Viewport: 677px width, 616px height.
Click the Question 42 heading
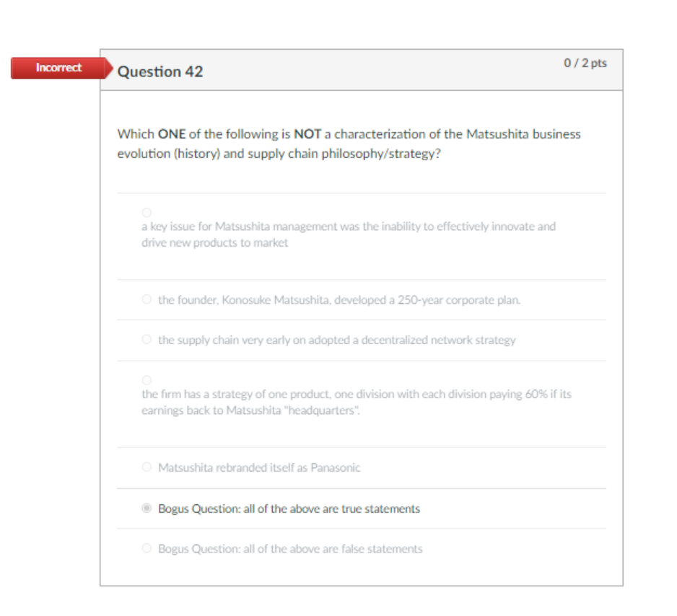pyautogui.click(x=160, y=71)
